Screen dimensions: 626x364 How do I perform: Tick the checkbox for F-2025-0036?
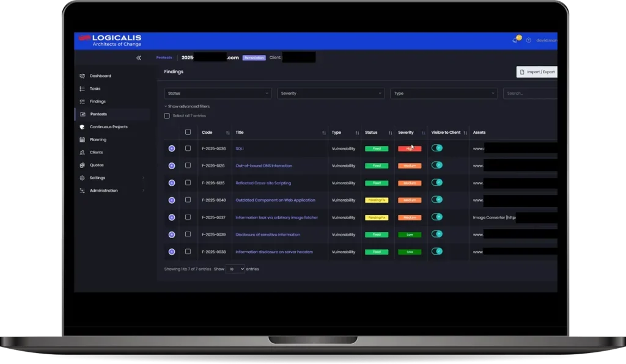tap(188, 148)
